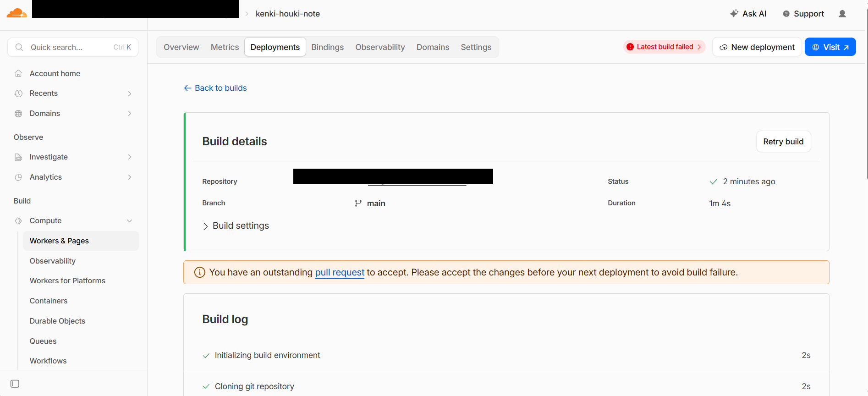868x396 pixels.
Task: Open Queues in sidebar
Action: (43, 341)
